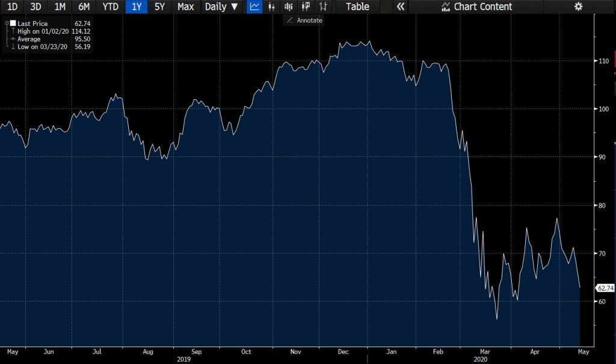
Task: Select the 'Low on 03/23/20' legend row label
Action: coord(42,46)
